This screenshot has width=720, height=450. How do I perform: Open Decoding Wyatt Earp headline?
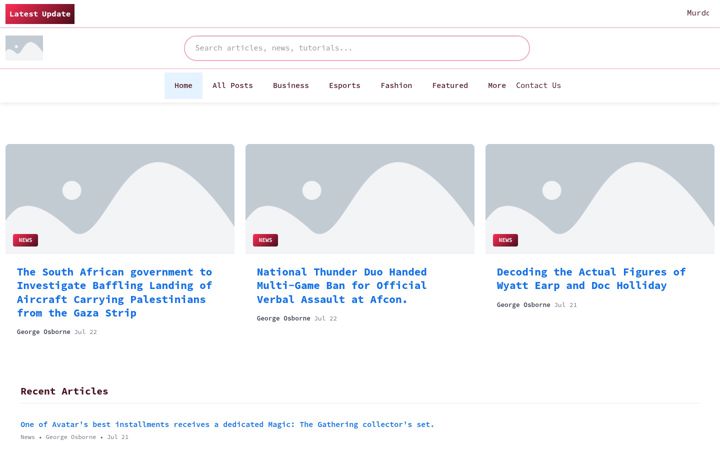[591, 279]
